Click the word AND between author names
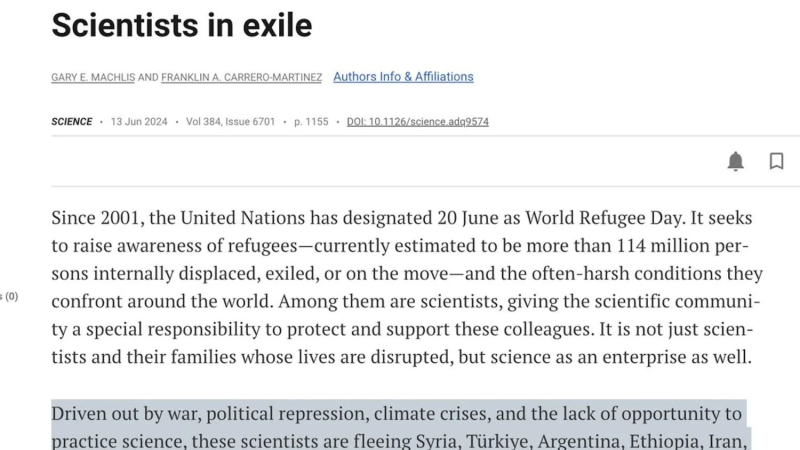800x450 pixels. (148, 77)
